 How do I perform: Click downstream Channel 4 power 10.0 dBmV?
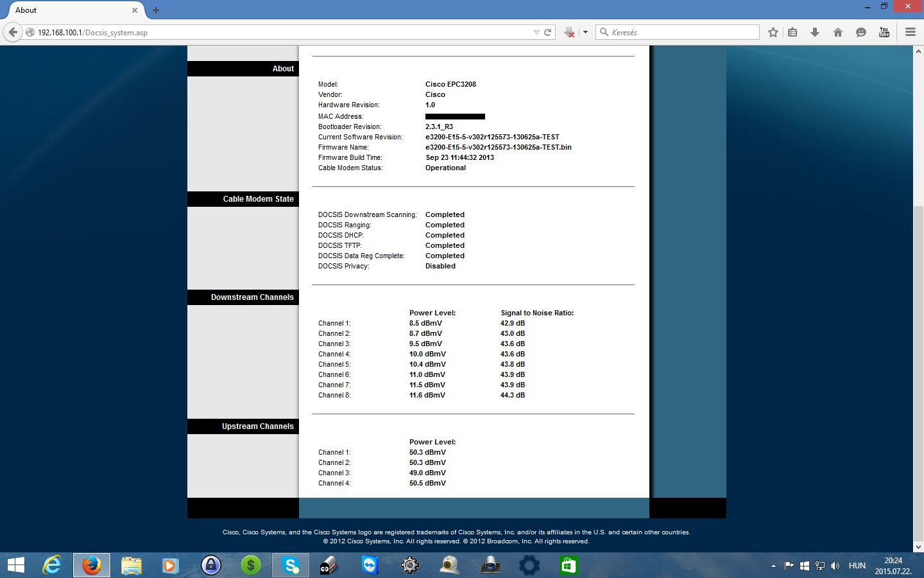[427, 354]
